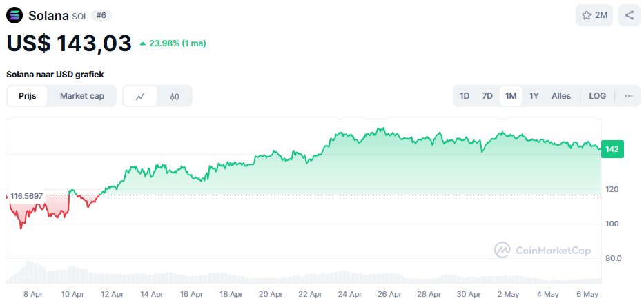Click the 22 Apr date label

(311, 294)
